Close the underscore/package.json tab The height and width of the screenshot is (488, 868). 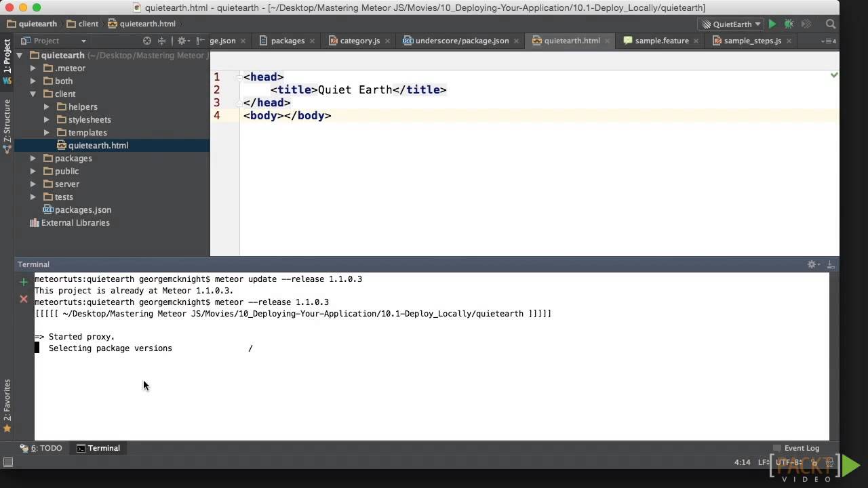(516, 41)
